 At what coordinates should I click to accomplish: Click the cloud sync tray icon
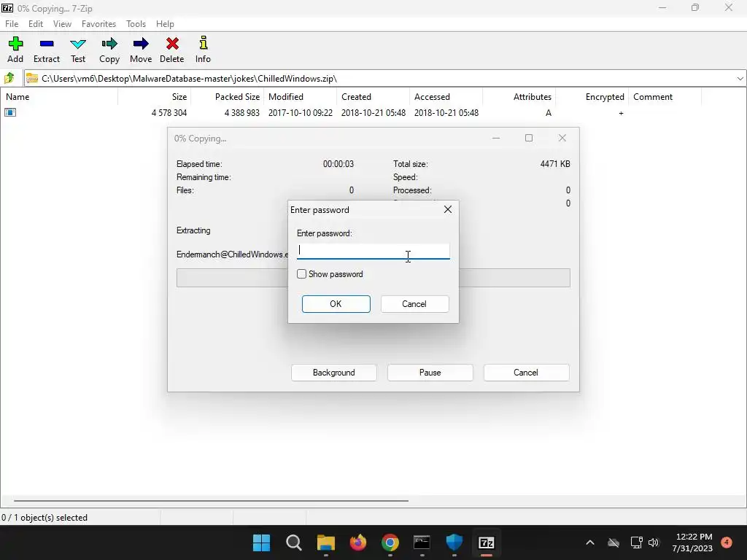click(614, 542)
